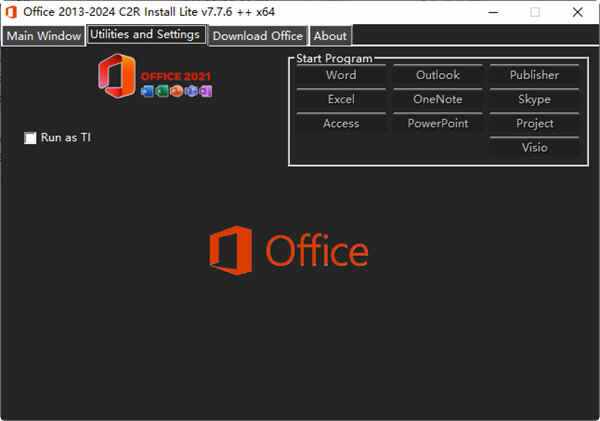Select the Utilities and Settings tab

(146, 35)
